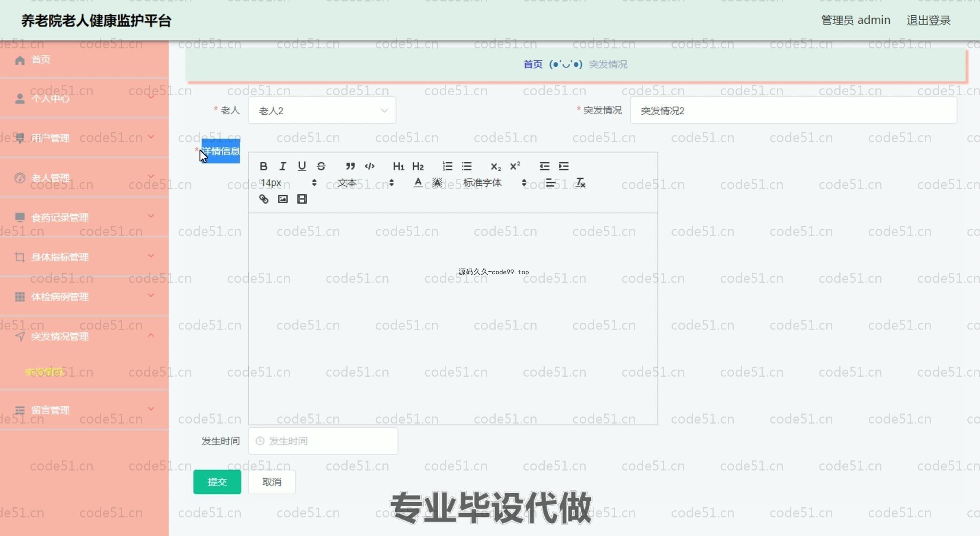Insert a blockquote in the editor
The width and height of the screenshot is (980, 536).
(x=350, y=166)
